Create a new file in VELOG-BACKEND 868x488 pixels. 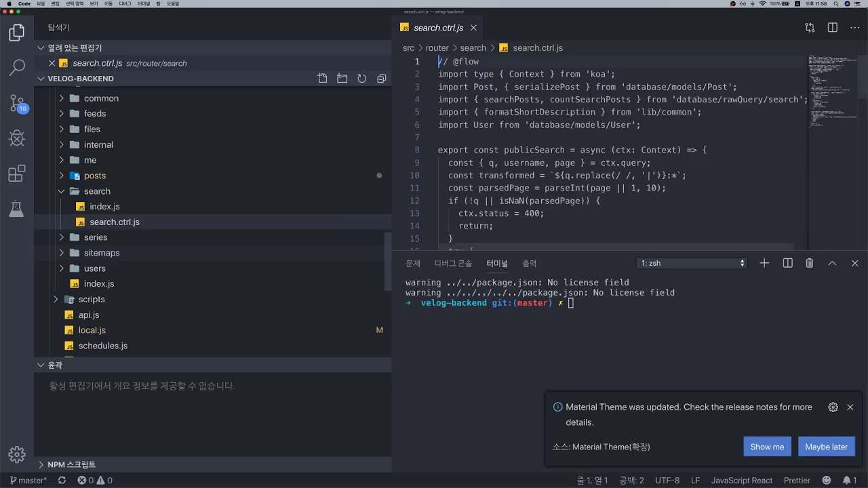[323, 79]
